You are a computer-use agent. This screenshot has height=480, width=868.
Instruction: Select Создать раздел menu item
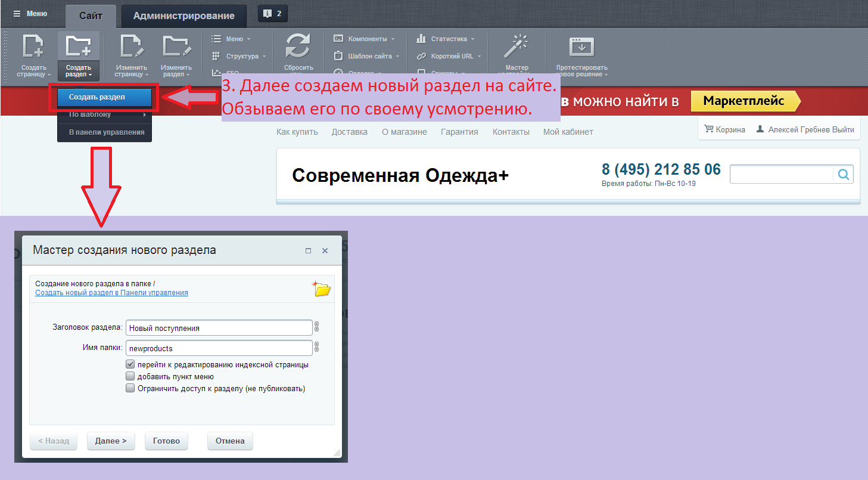tap(97, 97)
